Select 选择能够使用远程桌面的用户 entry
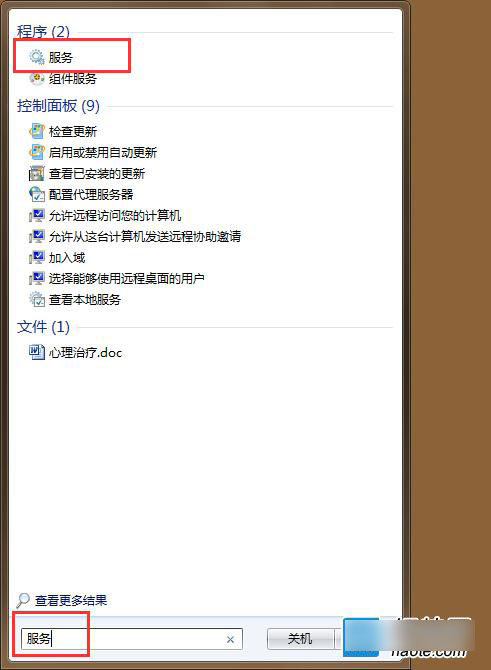491x670 pixels. click(126, 279)
